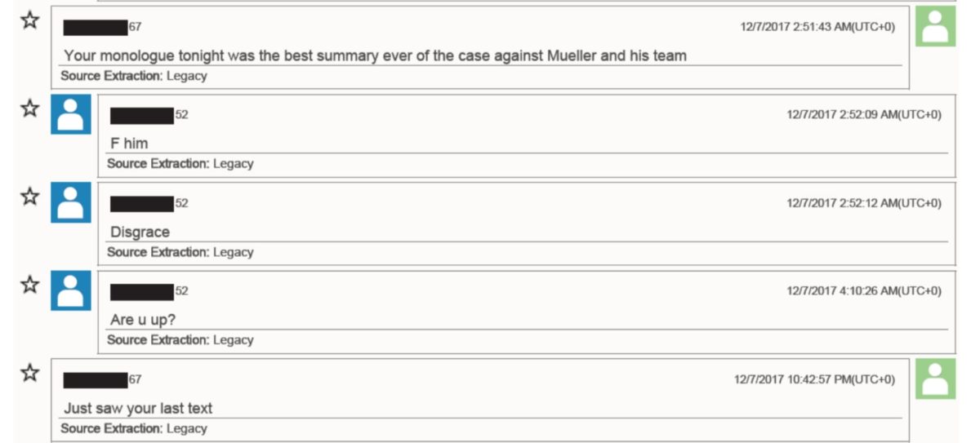Click green avatar beside "Just saw your last text"
The height and width of the screenshot is (443, 980).
click(935, 379)
